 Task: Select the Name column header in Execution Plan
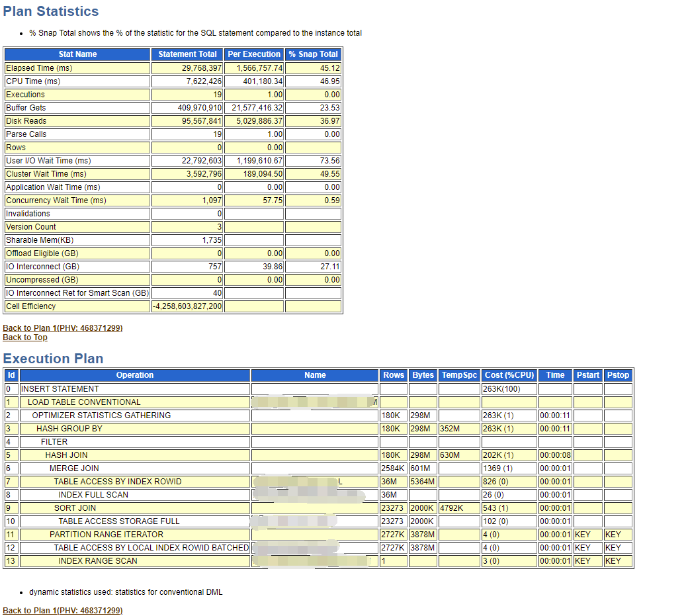[x=315, y=375]
